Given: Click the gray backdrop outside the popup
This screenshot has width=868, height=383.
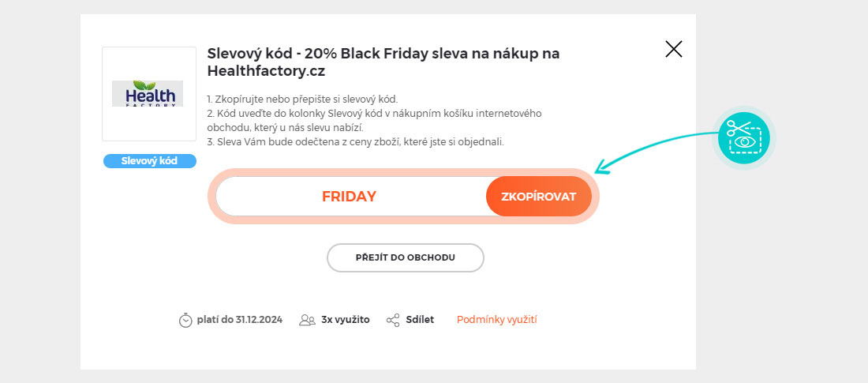Looking at the screenshot, I should pyautogui.click(x=39, y=190).
